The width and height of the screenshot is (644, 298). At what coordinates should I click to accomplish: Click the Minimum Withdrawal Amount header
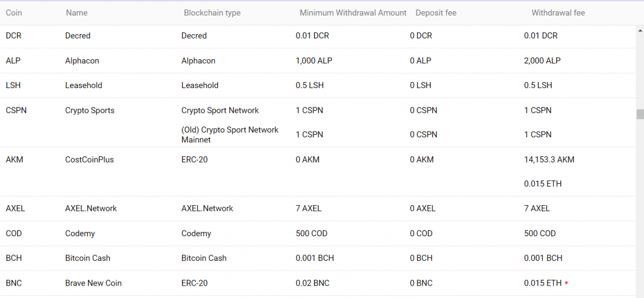pyautogui.click(x=353, y=12)
